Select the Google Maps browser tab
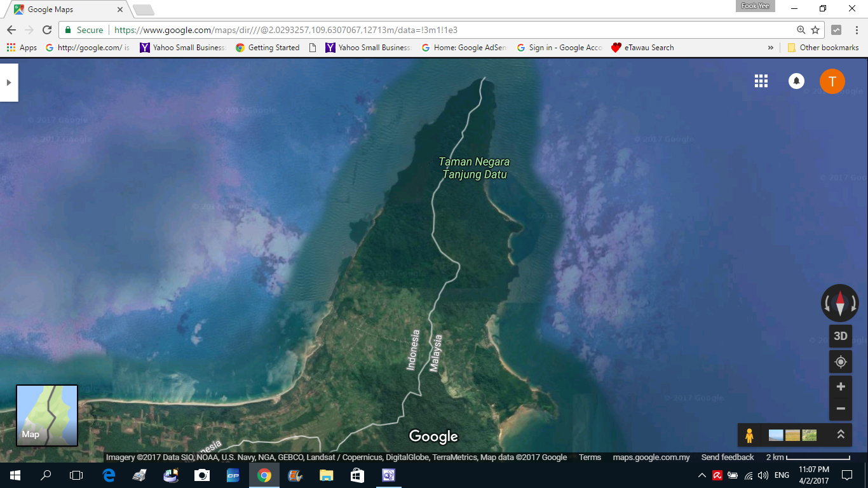The image size is (868, 488). tap(67, 10)
